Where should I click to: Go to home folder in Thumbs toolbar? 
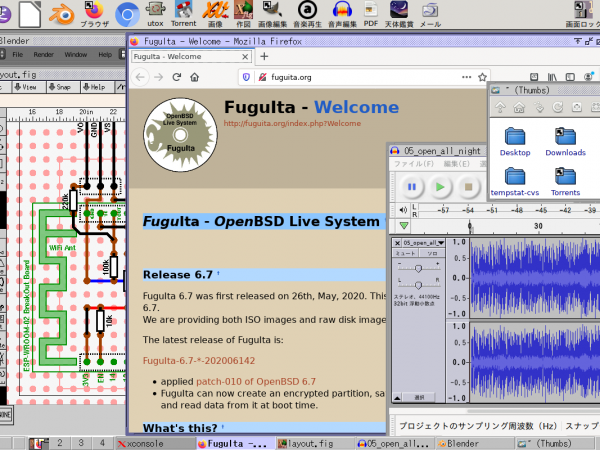(519, 107)
